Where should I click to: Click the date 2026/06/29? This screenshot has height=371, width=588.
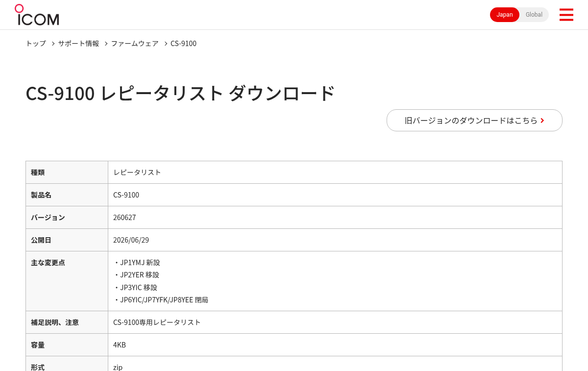pyautogui.click(x=131, y=240)
